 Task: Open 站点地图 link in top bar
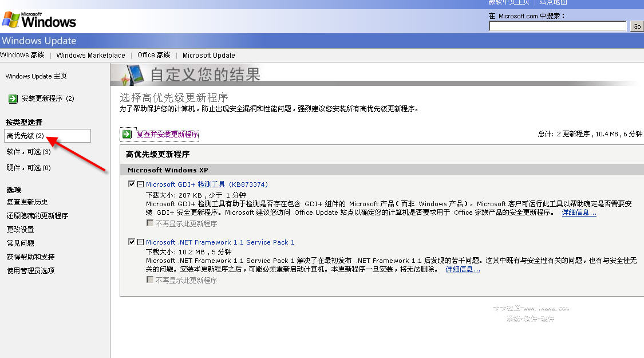click(553, 2)
